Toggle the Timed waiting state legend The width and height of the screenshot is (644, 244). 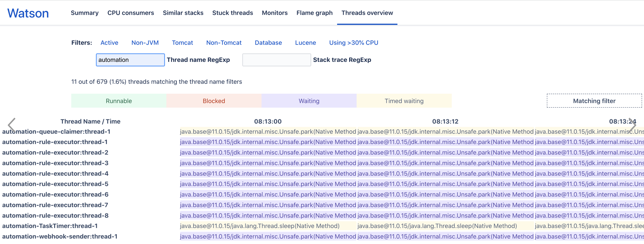404,101
